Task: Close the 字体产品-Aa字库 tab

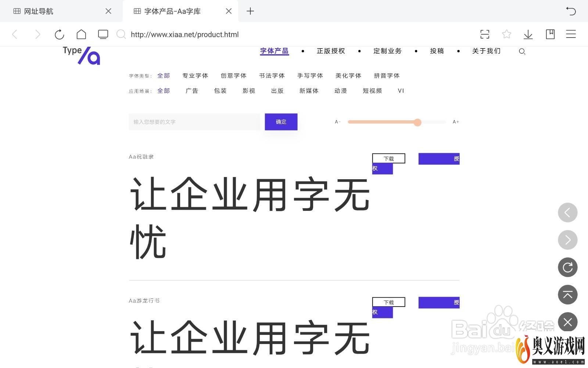Action: click(x=229, y=11)
